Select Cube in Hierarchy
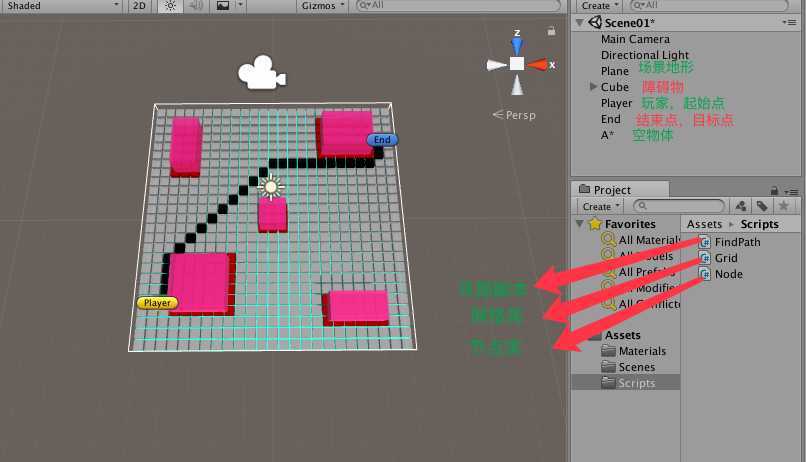 point(615,87)
